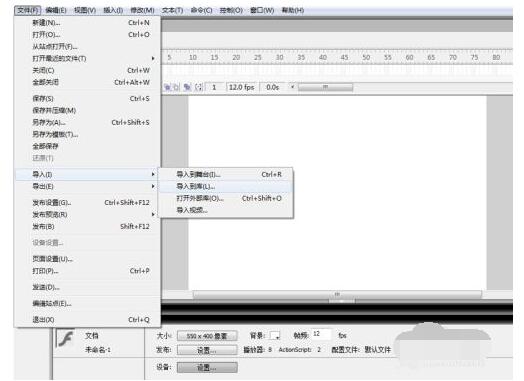Select 从站点打开(F)... menu entry
This screenshot has width=524, height=381.
click(x=88, y=46)
